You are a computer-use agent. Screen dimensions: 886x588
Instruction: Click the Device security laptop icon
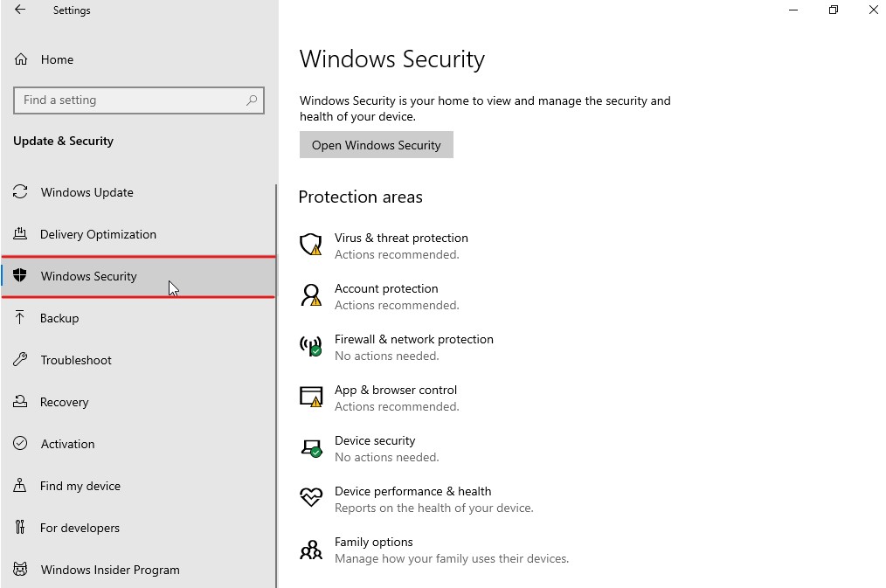tap(311, 448)
